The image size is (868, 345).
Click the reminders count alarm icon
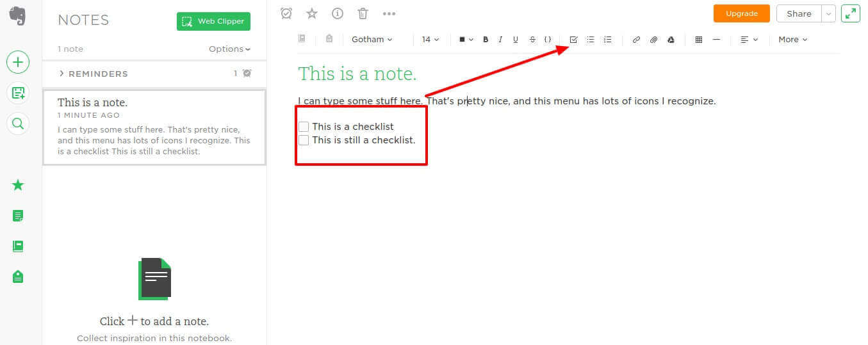click(247, 74)
